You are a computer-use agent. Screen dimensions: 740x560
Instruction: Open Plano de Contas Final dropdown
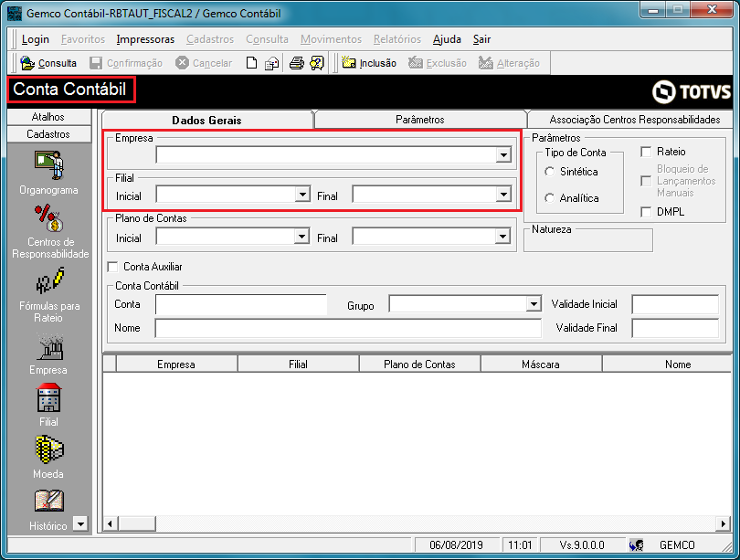(x=503, y=237)
